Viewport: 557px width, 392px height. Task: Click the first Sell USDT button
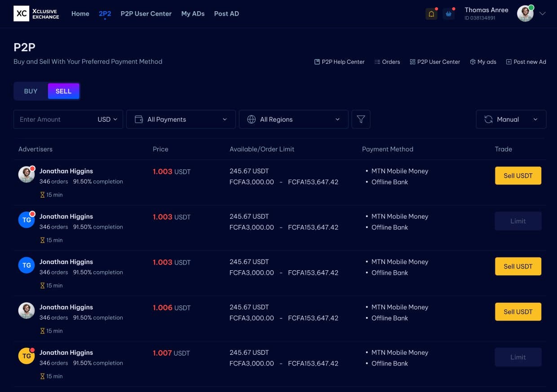coord(518,176)
